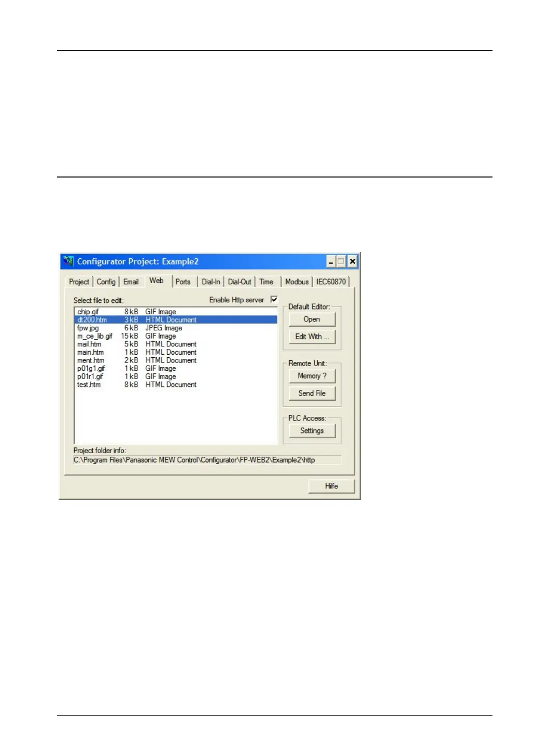The width and height of the screenshot is (535, 756).
Task: Click the project folder path field
Action: 207,460
